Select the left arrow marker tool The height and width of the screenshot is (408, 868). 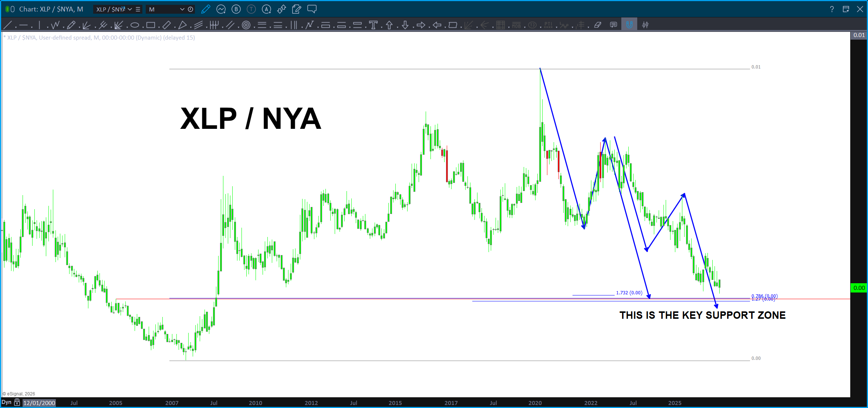pyautogui.click(x=437, y=25)
